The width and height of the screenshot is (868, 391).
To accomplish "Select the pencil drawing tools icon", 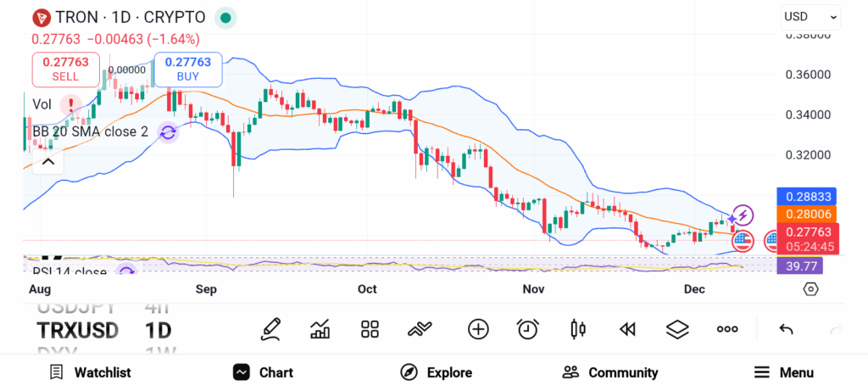I will [x=270, y=329].
